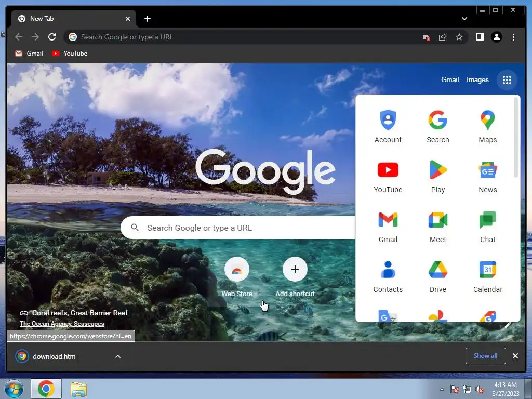The width and height of the screenshot is (532, 399).
Task: Click Images link at page top
Action: tap(477, 79)
